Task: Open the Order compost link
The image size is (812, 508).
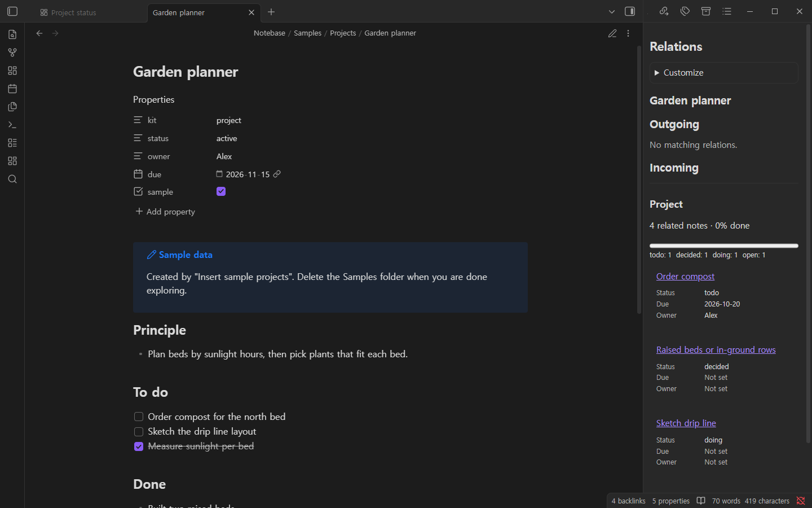Action: [685, 276]
